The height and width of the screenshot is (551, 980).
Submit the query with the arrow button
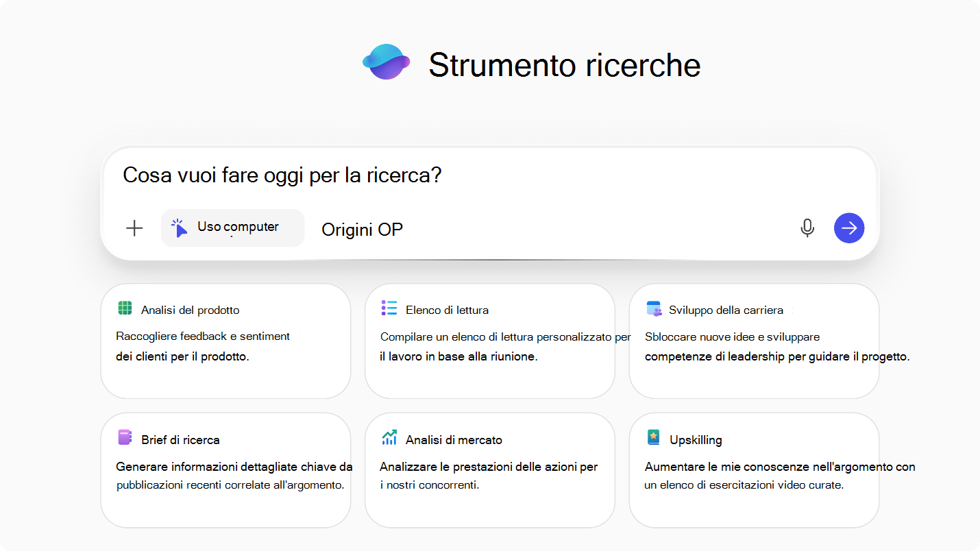849,228
